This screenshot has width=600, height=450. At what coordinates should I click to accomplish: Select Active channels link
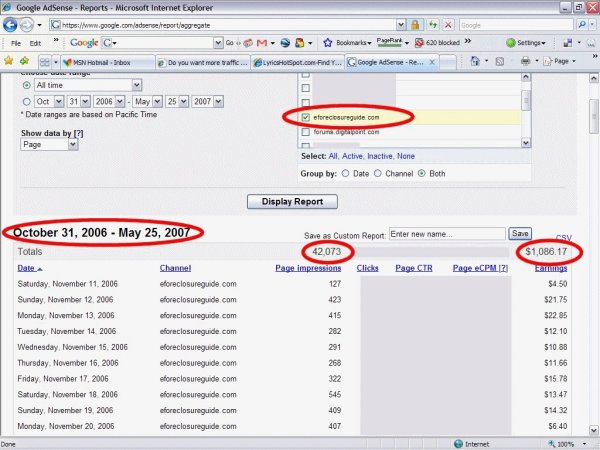[x=352, y=156]
